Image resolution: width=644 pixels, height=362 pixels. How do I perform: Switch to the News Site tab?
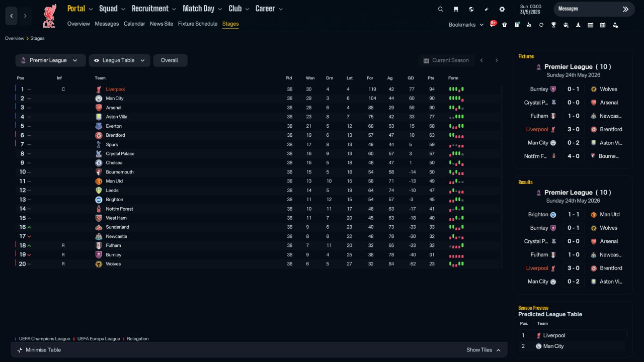[162, 24]
